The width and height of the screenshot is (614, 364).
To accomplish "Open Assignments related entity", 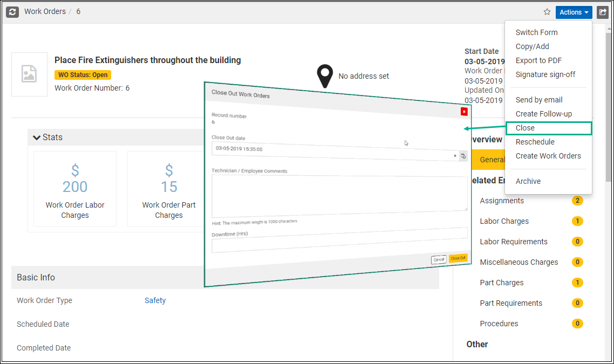I will point(502,201).
